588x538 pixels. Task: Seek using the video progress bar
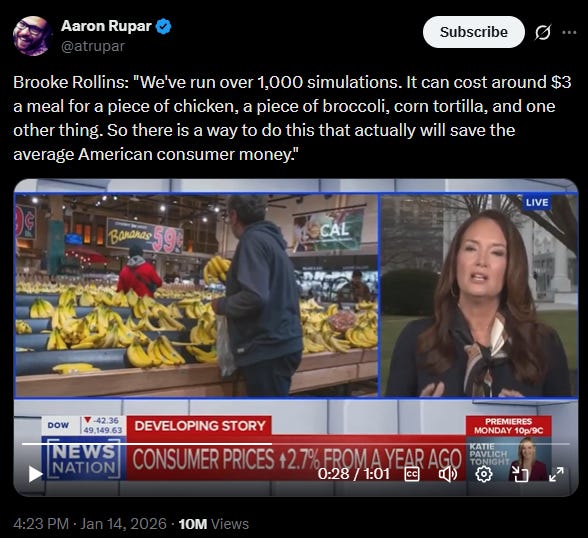coord(296,444)
